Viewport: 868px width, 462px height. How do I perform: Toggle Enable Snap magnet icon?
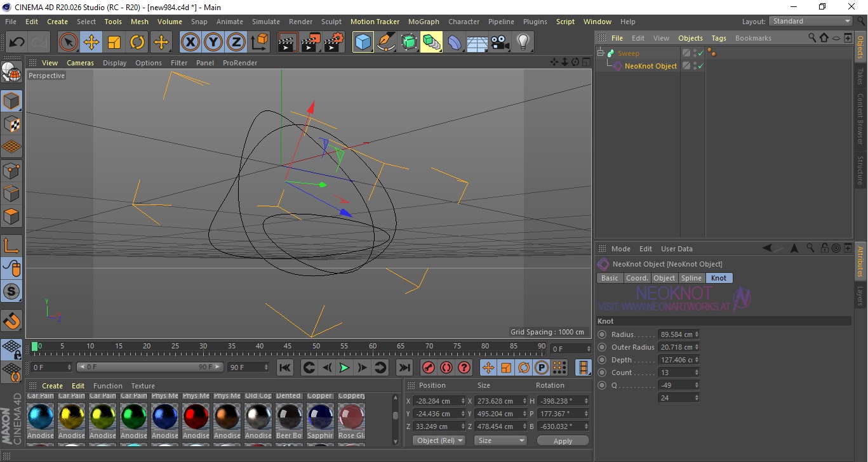click(x=11, y=321)
